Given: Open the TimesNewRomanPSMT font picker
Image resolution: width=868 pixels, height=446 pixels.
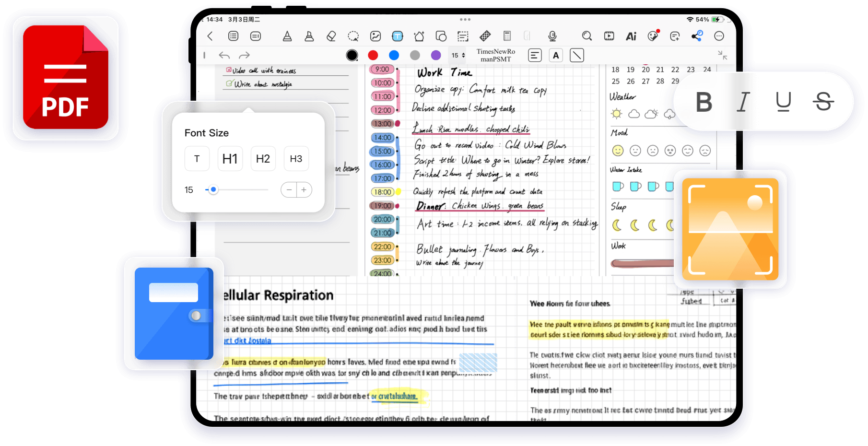Looking at the screenshot, I should pyautogui.click(x=496, y=55).
